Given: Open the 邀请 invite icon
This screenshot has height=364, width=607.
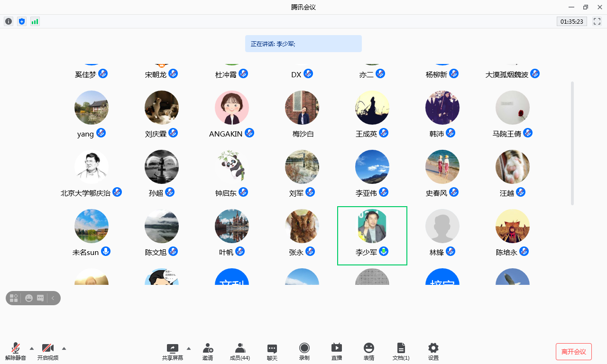Looking at the screenshot, I should 208,352.
